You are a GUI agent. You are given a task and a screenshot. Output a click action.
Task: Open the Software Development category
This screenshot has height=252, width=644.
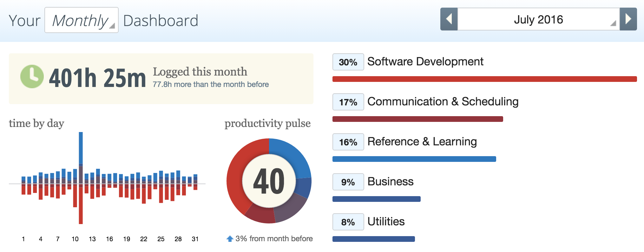pos(425,62)
